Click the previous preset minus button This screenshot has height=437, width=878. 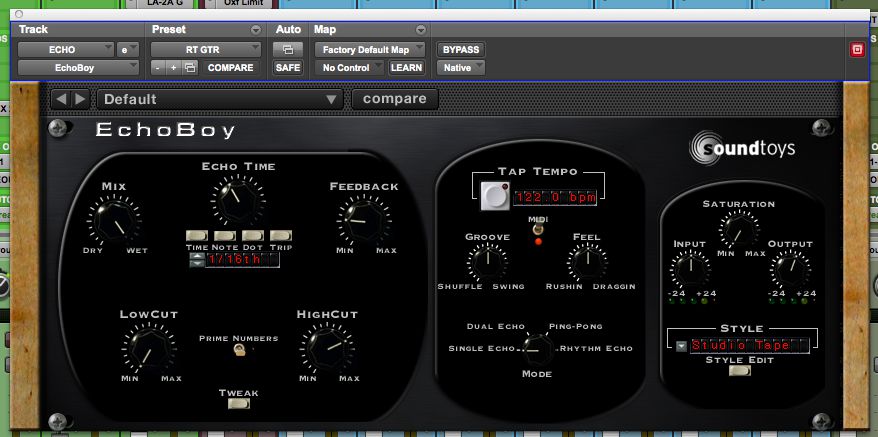pos(157,68)
